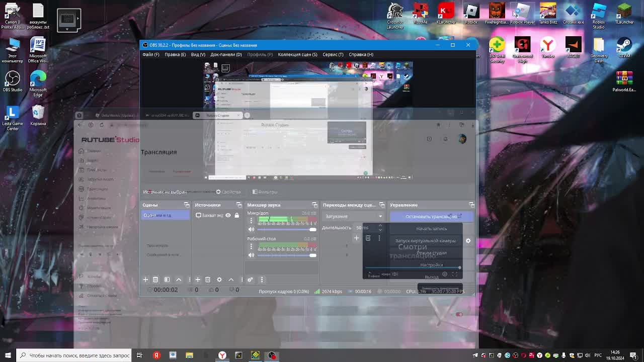Open Рабочий стол channel options menu
Viewport: 644px width, 362px height.
tap(251, 246)
